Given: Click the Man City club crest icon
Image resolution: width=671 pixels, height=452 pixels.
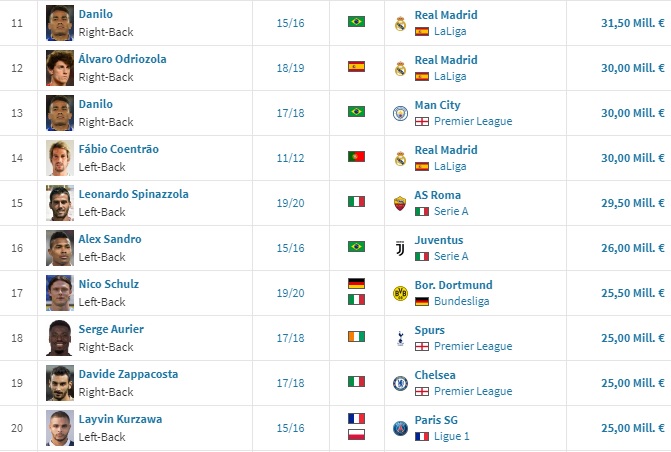Looking at the screenshot, I should [400, 113].
